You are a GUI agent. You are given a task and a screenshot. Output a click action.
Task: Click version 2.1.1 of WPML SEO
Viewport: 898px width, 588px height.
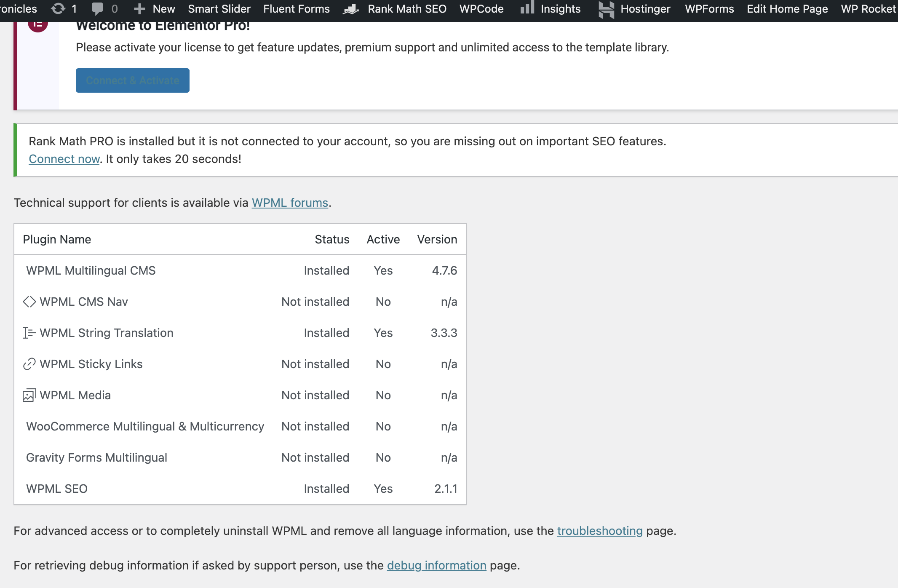446,489
